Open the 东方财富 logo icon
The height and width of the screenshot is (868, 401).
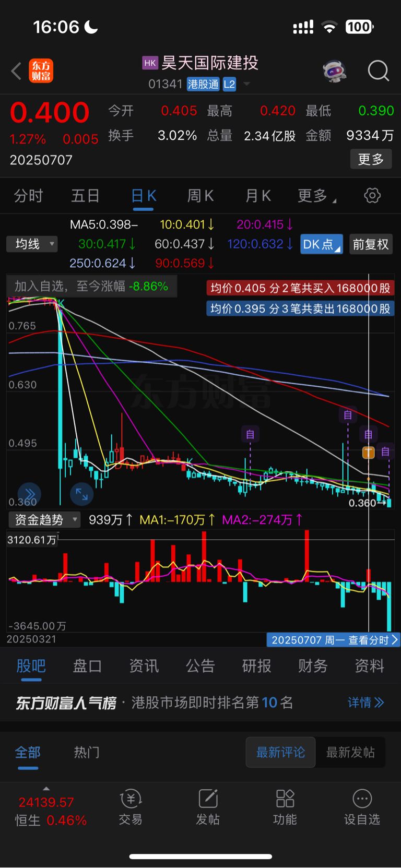point(41,71)
